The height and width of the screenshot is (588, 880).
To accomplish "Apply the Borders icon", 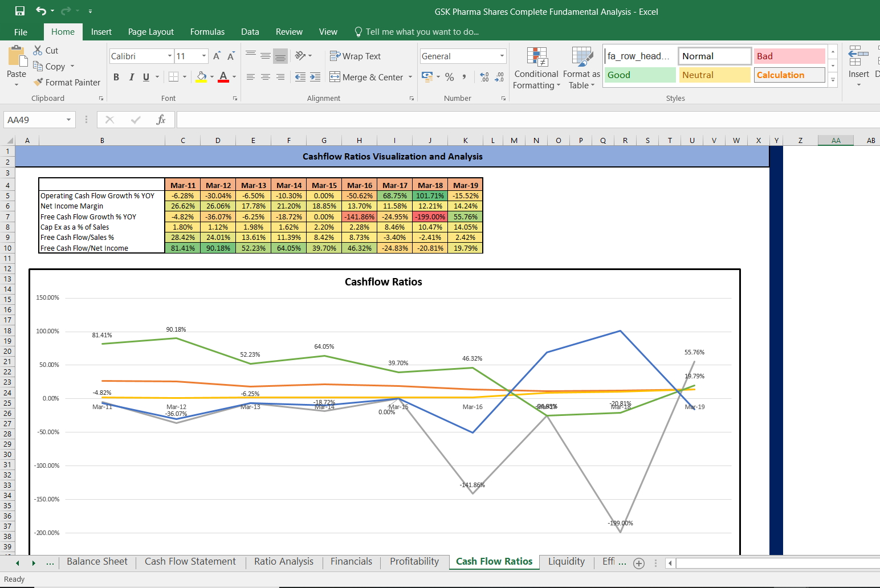I will tap(174, 76).
